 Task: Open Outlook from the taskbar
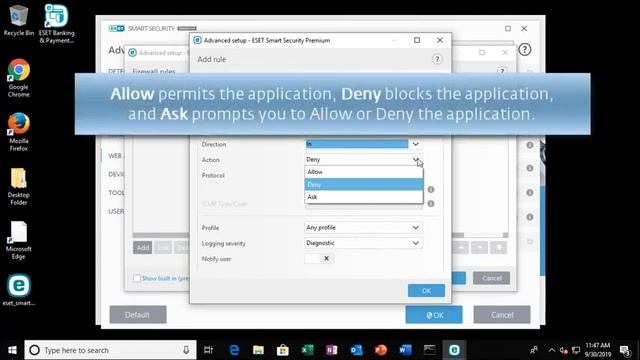pos(356,350)
